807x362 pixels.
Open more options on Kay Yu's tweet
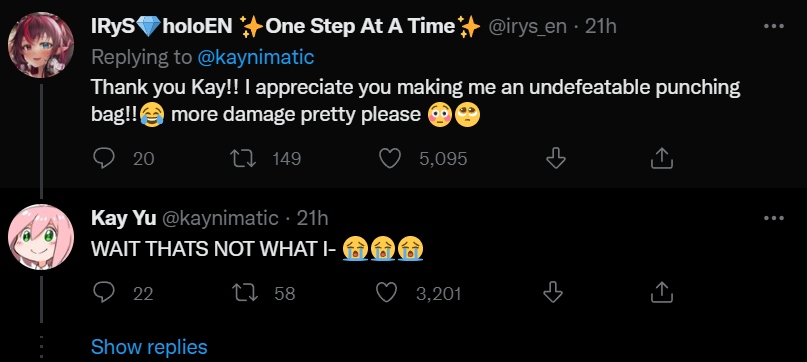click(774, 218)
